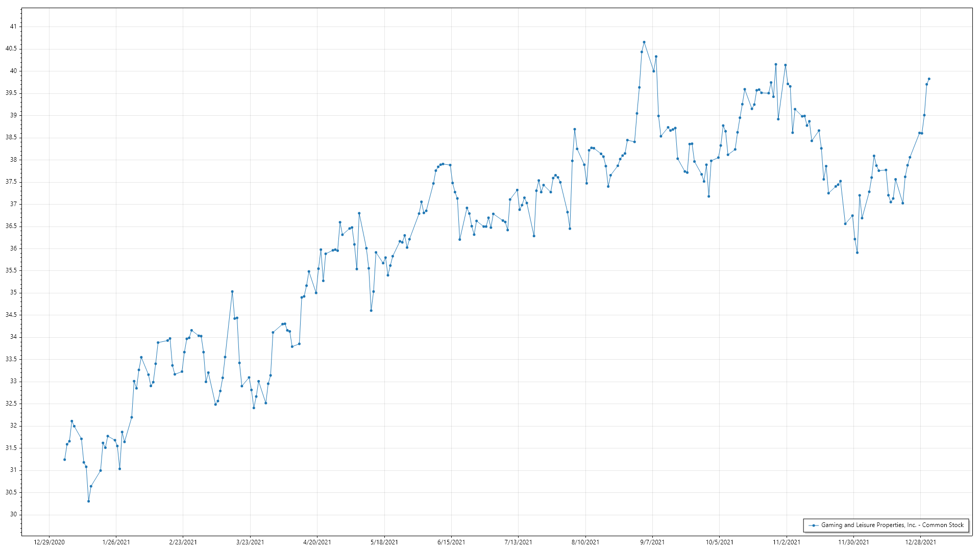This screenshot has height=551, width=980.
Task: Select the 8/10/2021 x-axis date label
Action: click(585, 542)
